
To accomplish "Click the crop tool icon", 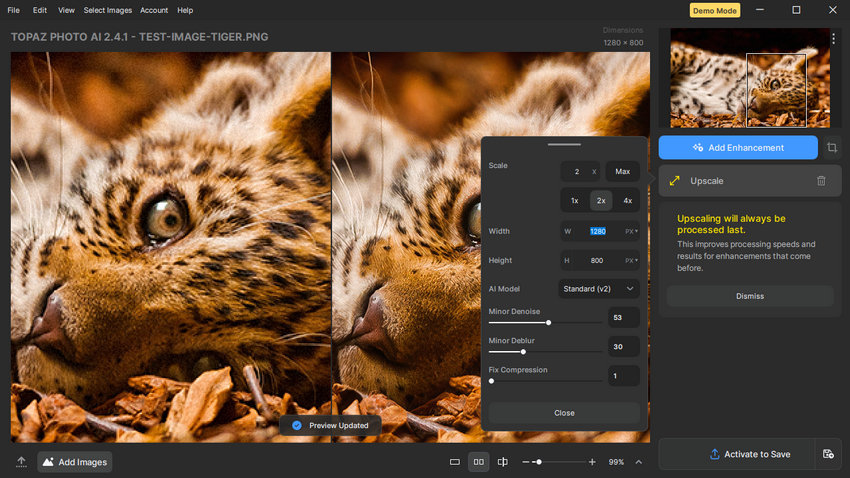I will 832,147.
